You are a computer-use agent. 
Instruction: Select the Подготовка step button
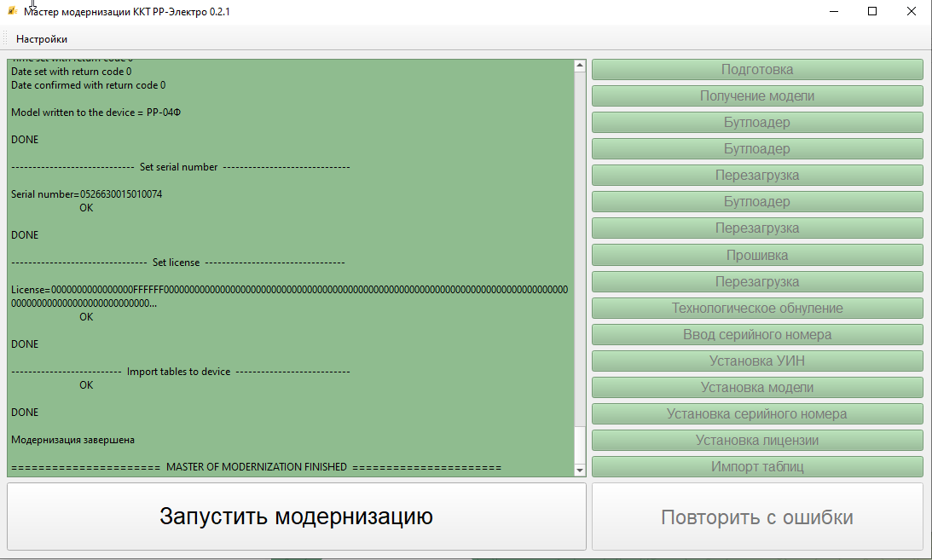tap(757, 69)
